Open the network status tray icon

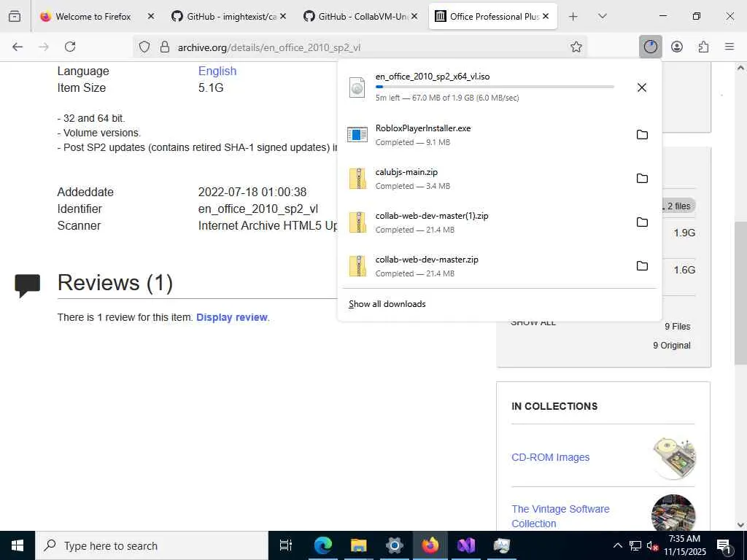click(x=635, y=545)
